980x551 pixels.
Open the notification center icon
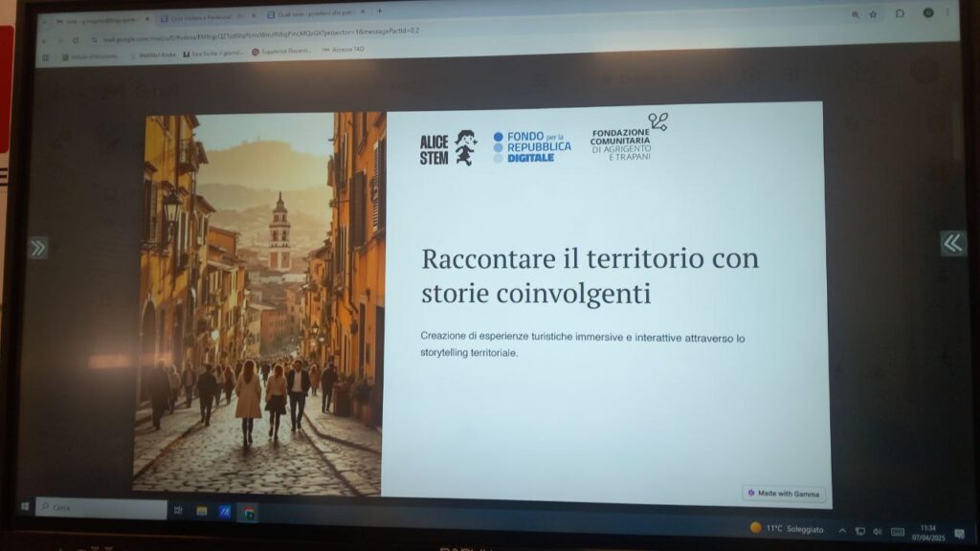[x=959, y=532]
